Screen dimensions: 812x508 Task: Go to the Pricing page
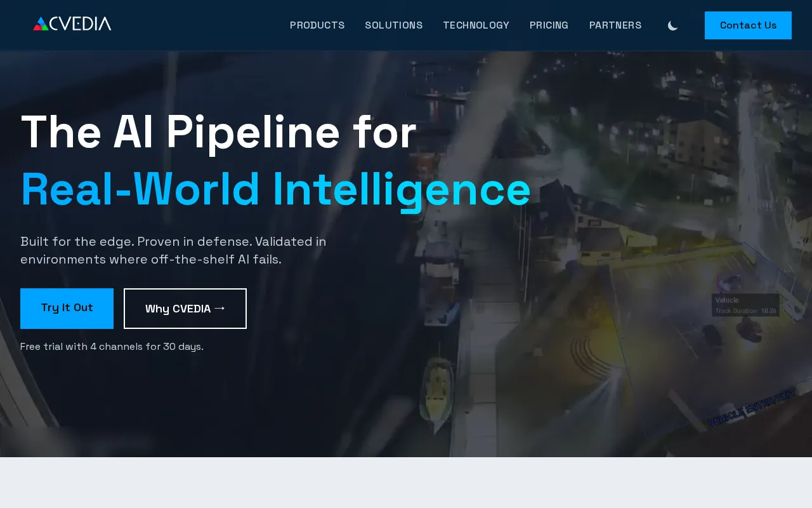coord(549,25)
